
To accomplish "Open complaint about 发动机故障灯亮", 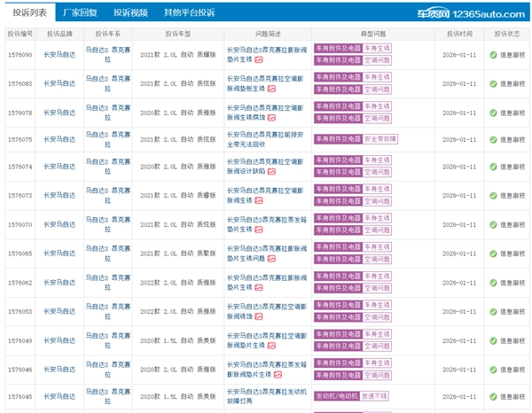I will [267, 396].
